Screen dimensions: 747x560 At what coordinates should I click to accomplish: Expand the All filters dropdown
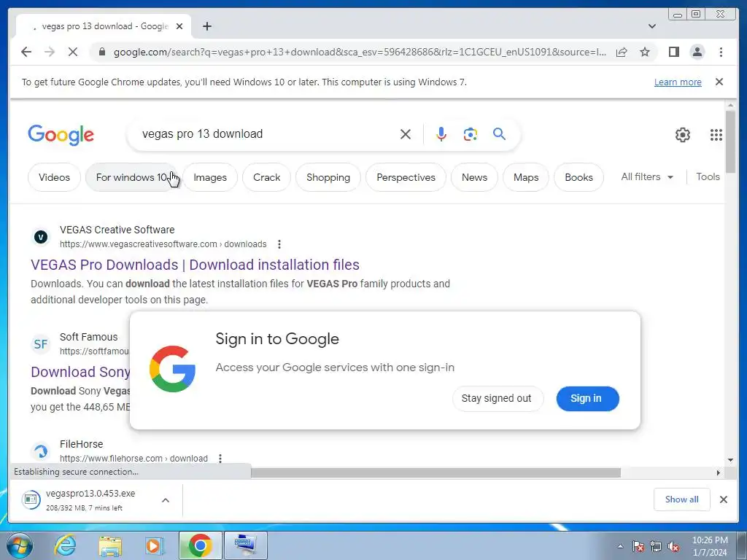[647, 176]
